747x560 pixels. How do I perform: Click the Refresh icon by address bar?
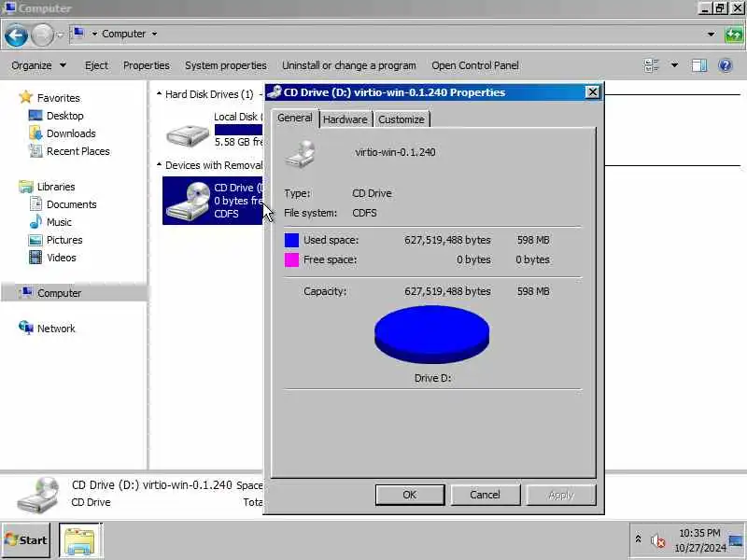click(734, 35)
